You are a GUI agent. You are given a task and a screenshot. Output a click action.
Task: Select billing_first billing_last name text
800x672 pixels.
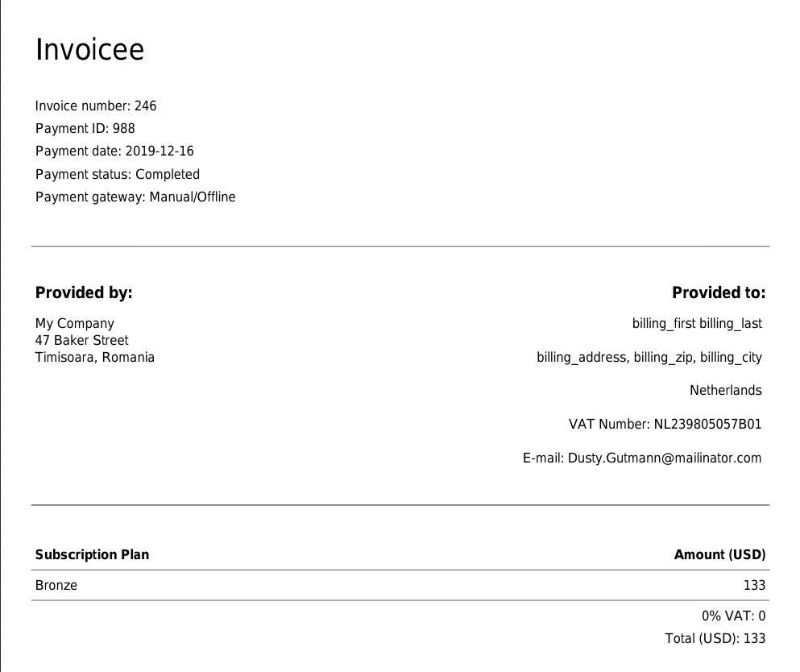click(x=697, y=323)
